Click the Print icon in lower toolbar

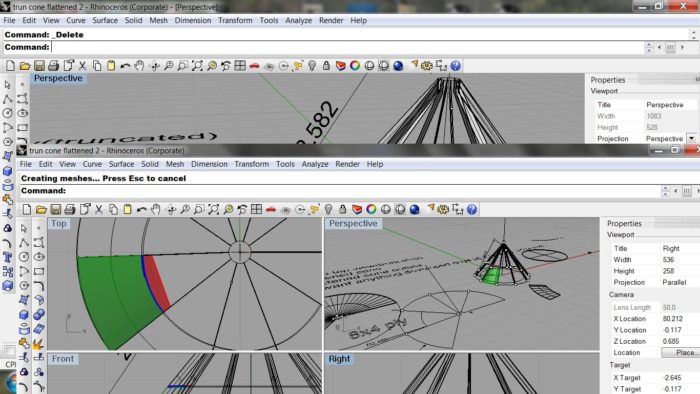(70, 209)
